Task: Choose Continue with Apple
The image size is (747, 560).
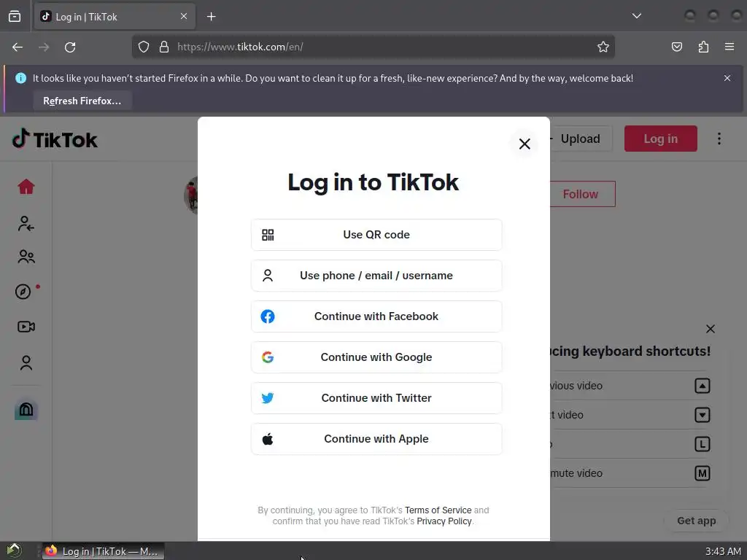Action: point(376,439)
